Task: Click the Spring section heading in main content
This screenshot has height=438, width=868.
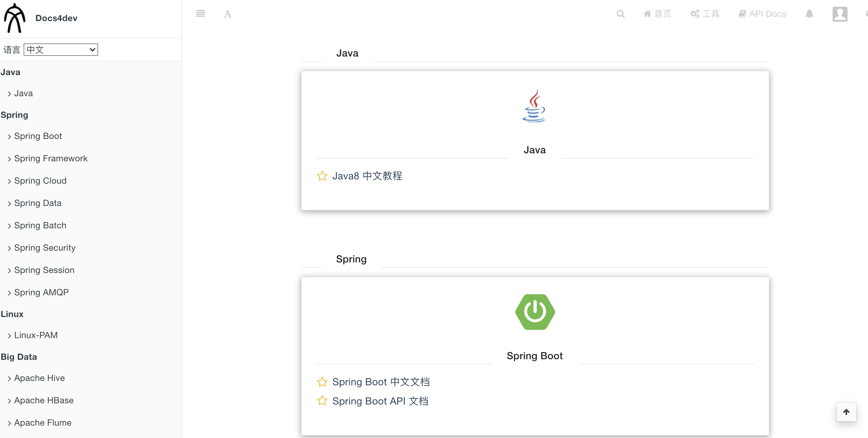Action: [351, 259]
